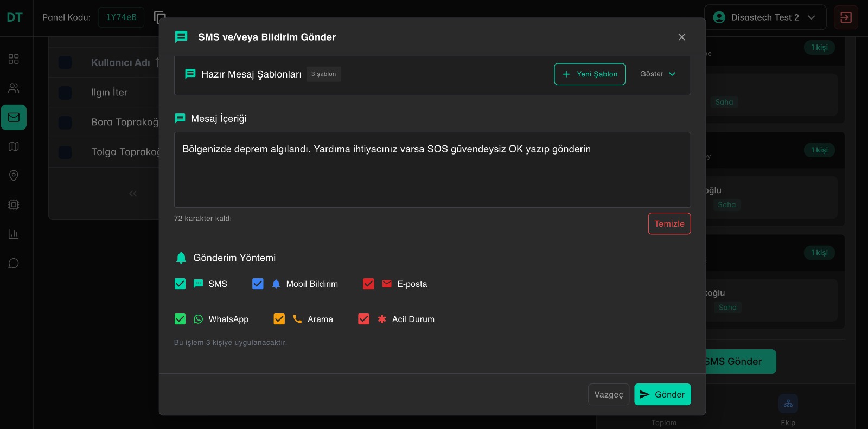Toggle the SMS checkbox

[x=180, y=284]
